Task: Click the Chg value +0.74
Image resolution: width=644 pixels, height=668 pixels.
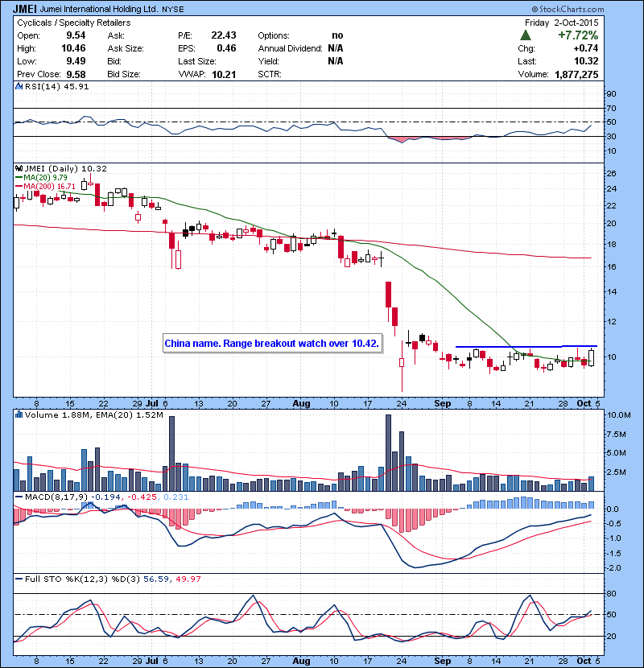Action: coord(585,48)
